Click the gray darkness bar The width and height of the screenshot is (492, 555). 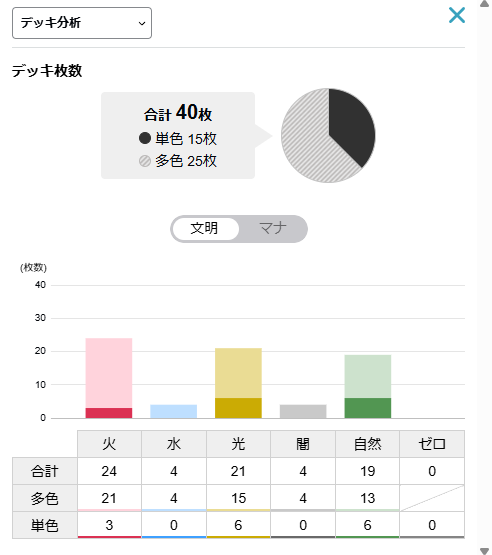[303, 411]
